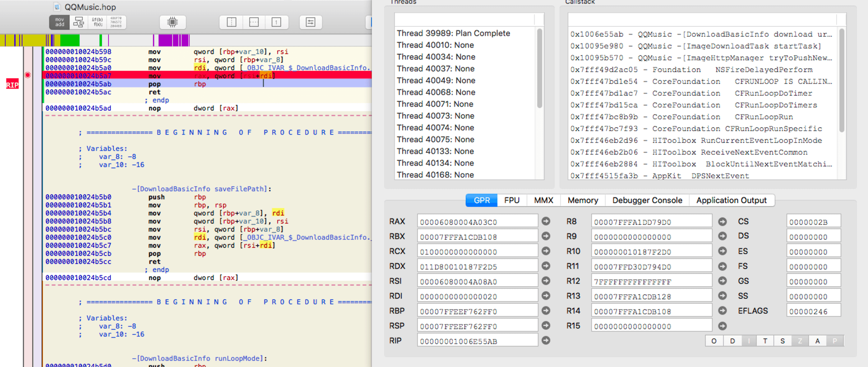
Task: Follow the RSI register arrow button
Action: (x=546, y=281)
